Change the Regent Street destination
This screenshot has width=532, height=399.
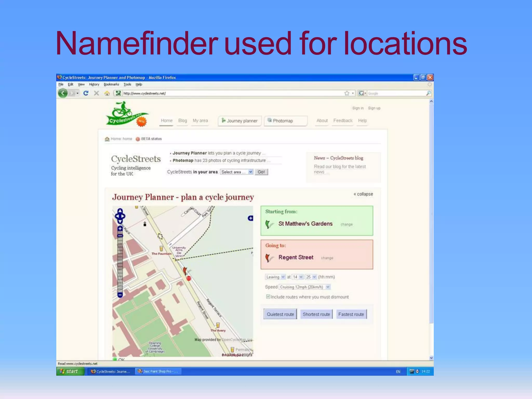327,258
